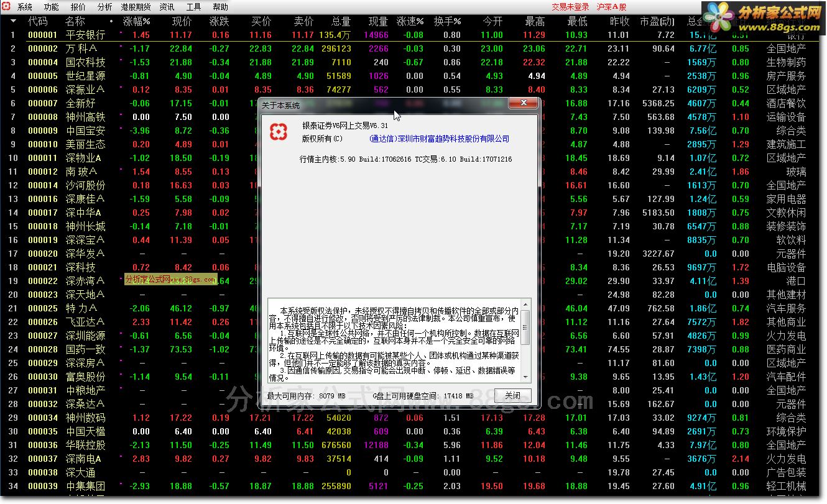The height and width of the screenshot is (504, 827).
Task: Select the 中国天楹 stock name
Action: (86, 431)
